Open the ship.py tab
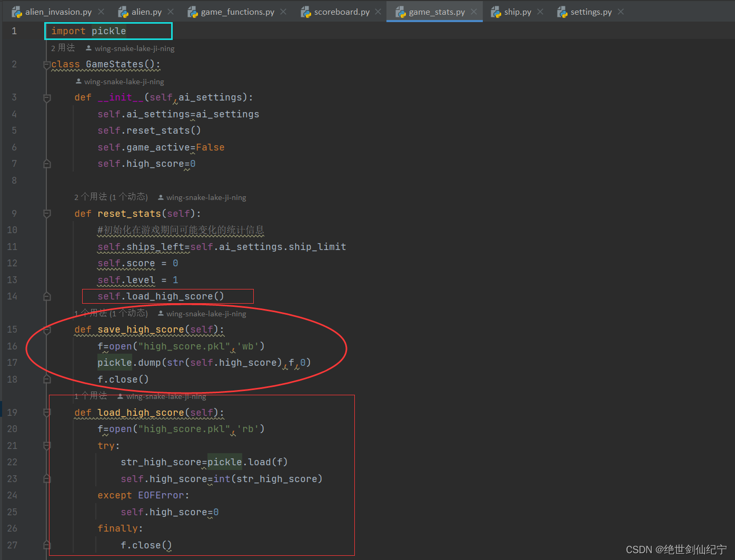Screen dimensions: 735x560 click(518, 12)
